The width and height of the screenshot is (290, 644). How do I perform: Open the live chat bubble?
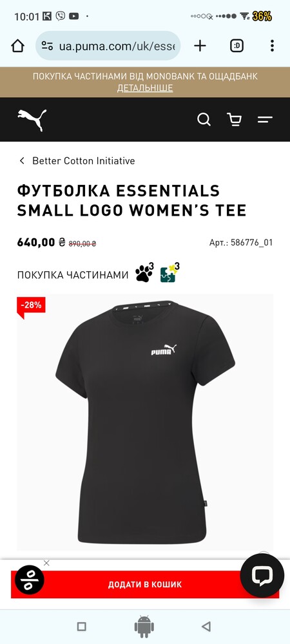[262, 575]
